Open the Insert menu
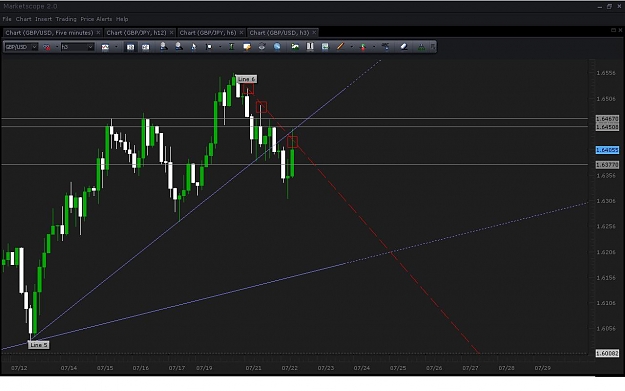This screenshot has width=625, height=391. pyautogui.click(x=43, y=19)
